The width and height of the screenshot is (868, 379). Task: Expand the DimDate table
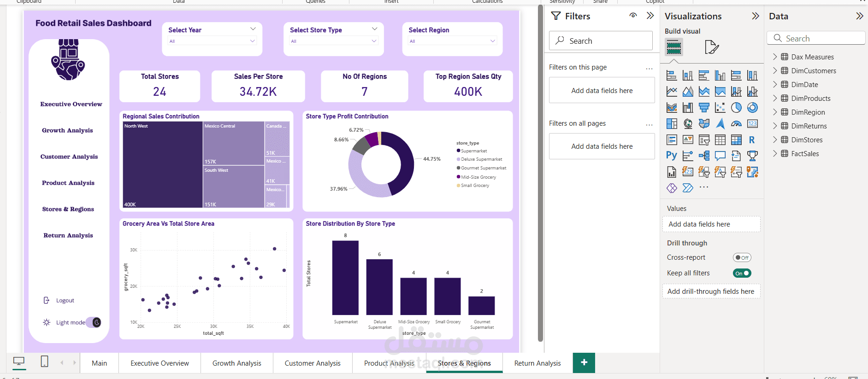775,84
